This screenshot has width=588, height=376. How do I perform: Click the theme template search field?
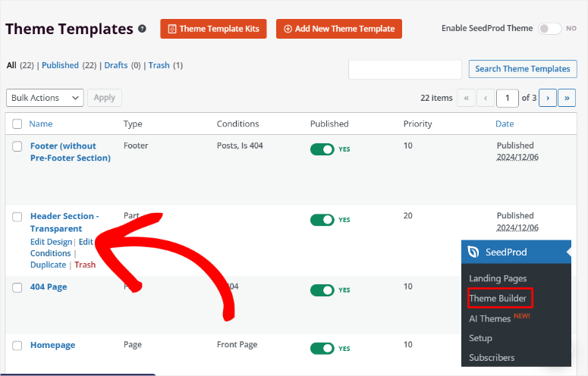(405, 69)
